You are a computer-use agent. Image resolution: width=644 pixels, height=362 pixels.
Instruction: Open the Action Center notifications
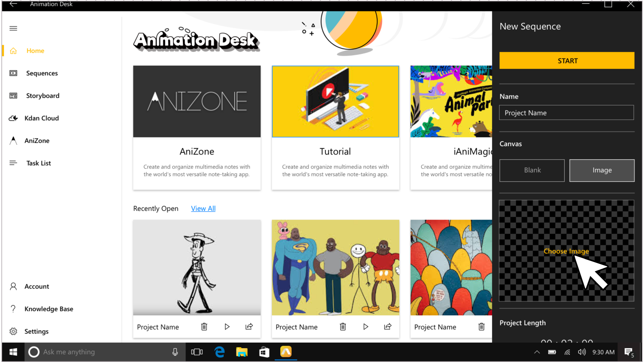click(629, 352)
